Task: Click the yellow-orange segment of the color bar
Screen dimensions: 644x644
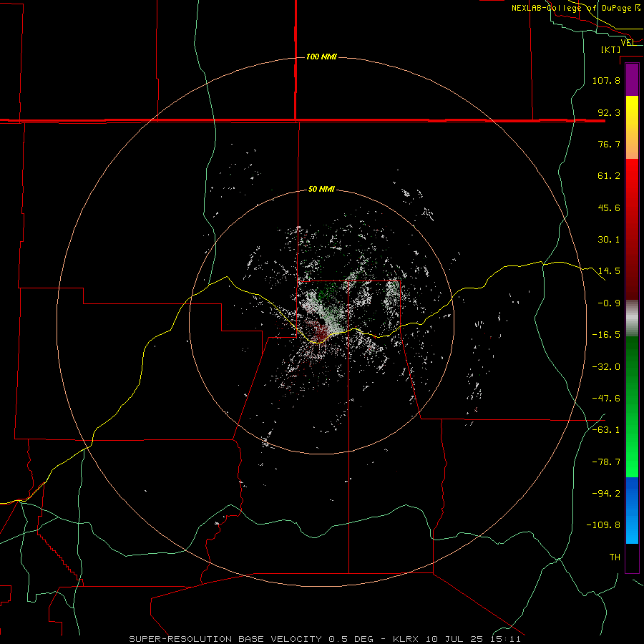Action: pos(632,127)
